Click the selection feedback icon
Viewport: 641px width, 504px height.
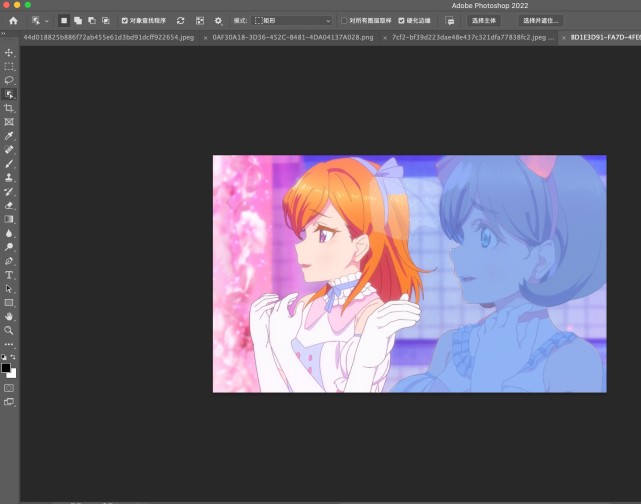(x=450, y=21)
